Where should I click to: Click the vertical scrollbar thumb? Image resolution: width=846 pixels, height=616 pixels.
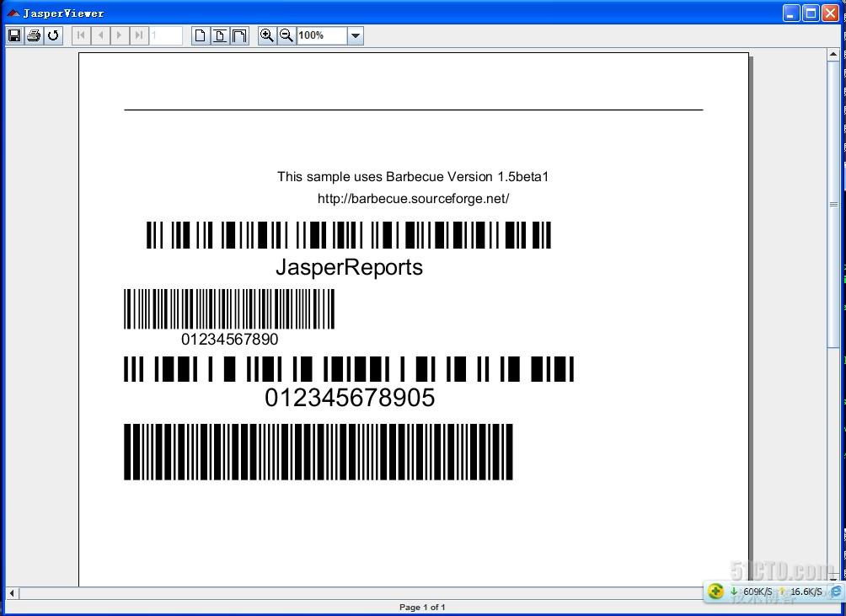tap(833, 204)
